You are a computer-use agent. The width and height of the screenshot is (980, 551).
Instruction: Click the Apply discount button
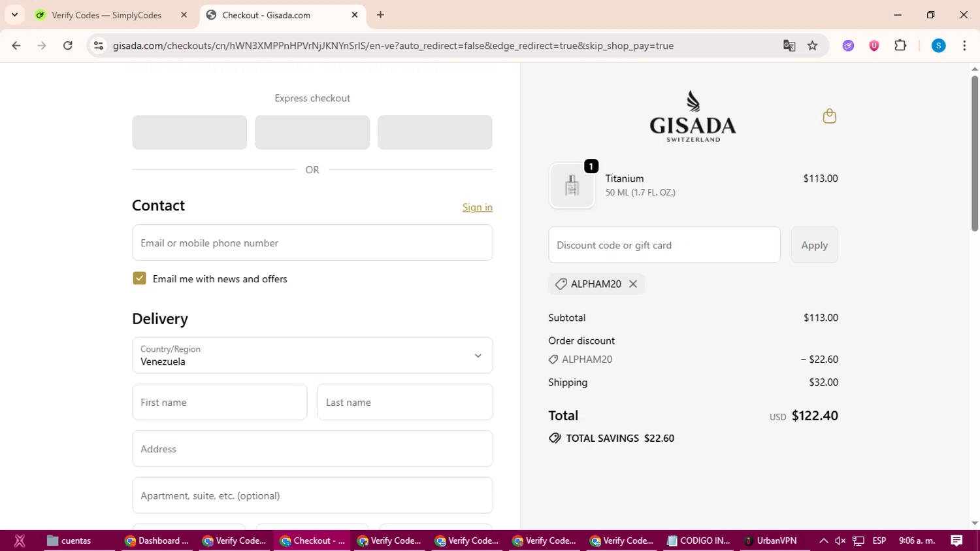tap(814, 245)
